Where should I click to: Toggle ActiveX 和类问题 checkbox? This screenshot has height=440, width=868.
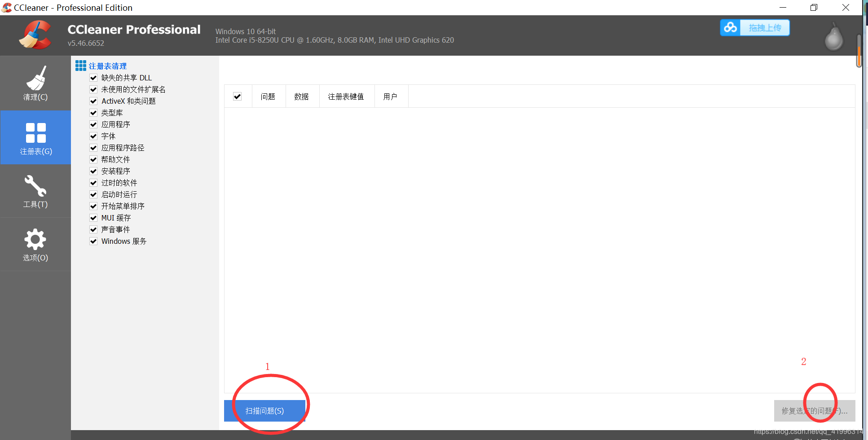point(93,101)
